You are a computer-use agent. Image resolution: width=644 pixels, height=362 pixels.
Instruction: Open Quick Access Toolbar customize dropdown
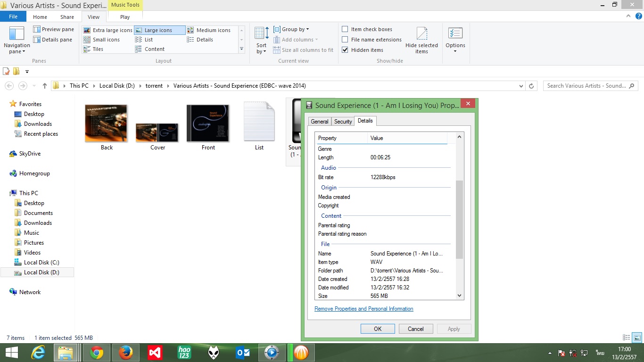27,72
